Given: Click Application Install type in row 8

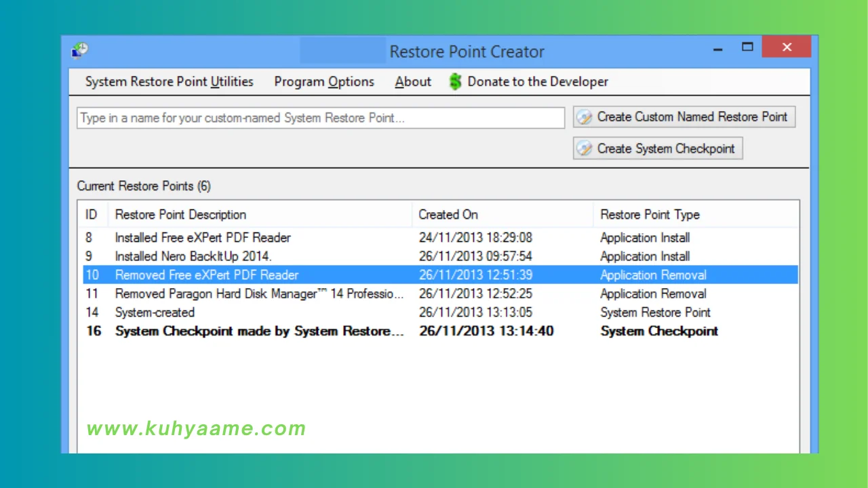Looking at the screenshot, I should [645, 238].
